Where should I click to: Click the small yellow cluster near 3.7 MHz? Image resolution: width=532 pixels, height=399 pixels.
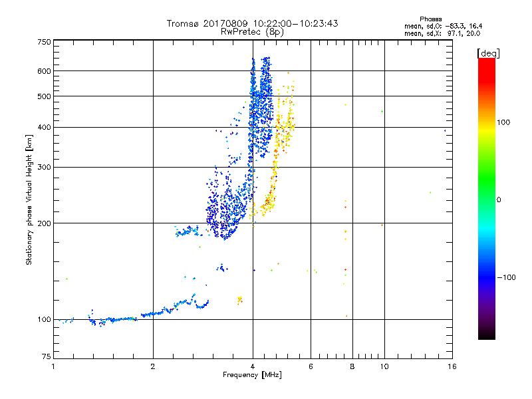pyautogui.click(x=239, y=300)
